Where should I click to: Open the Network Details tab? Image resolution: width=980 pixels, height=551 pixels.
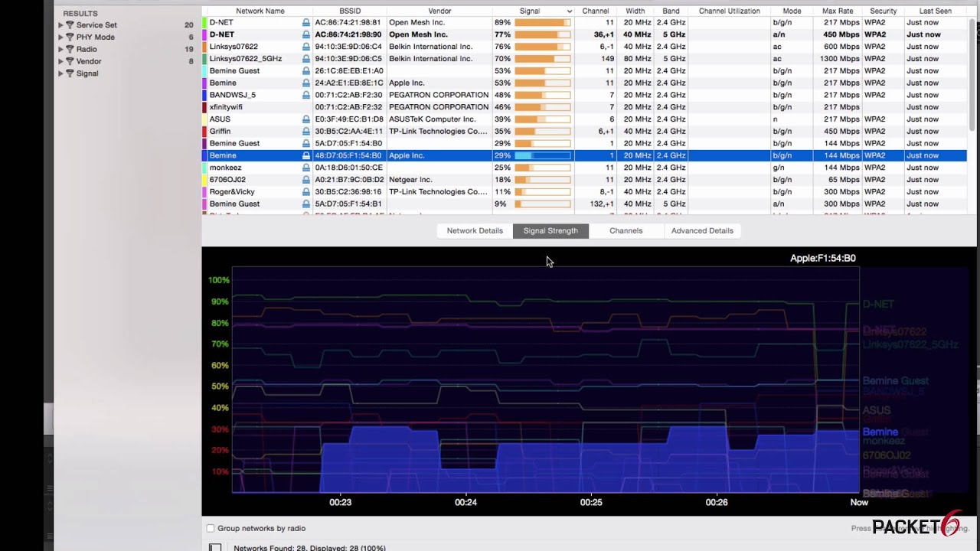pos(475,230)
